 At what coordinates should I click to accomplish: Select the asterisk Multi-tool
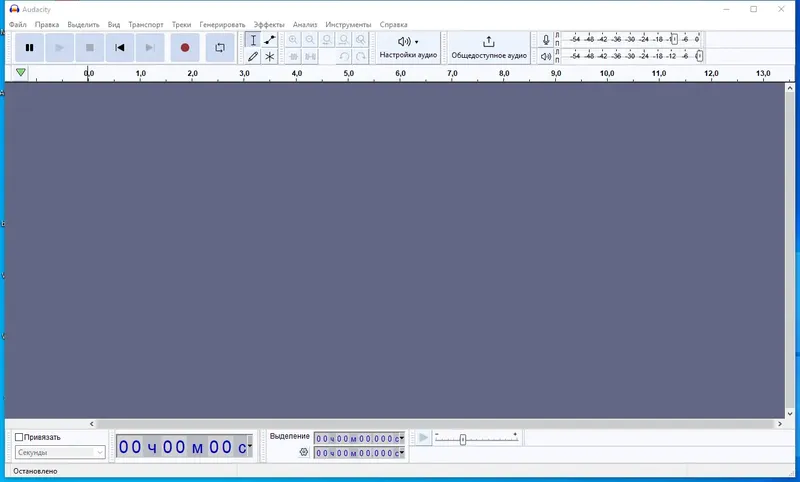pyautogui.click(x=270, y=57)
